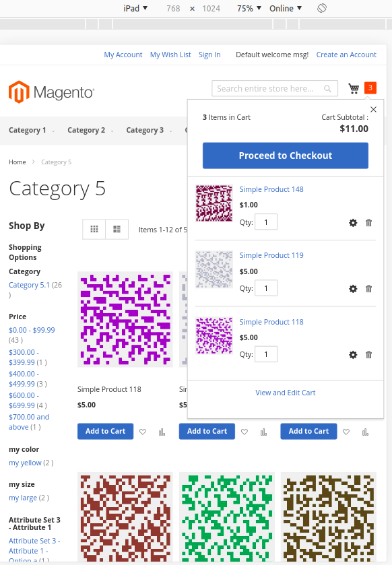This screenshot has width=392, height=565.
Task: Open the Category 3 menu
Action: point(149,131)
